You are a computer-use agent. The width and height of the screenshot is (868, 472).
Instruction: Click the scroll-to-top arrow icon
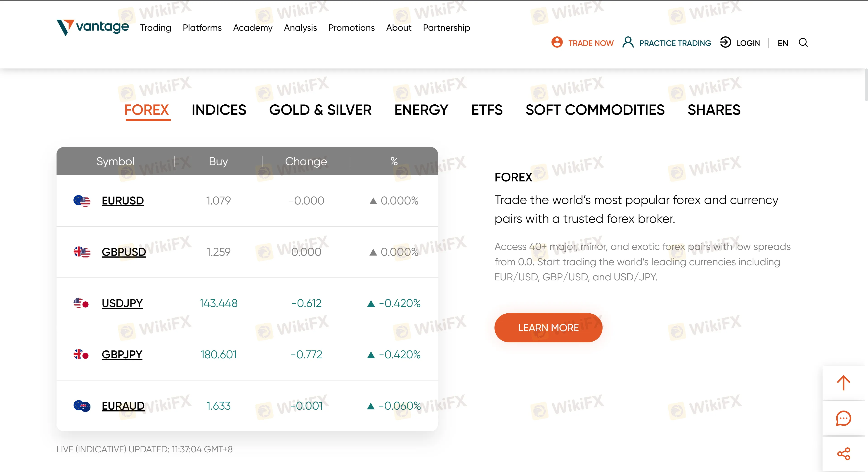point(843,383)
